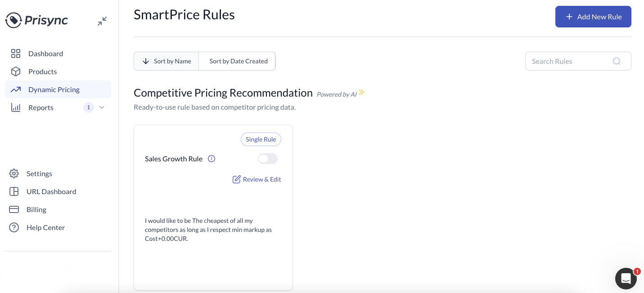The image size is (644, 293).
Task: Open Review & Edit link
Action: [257, 179]
